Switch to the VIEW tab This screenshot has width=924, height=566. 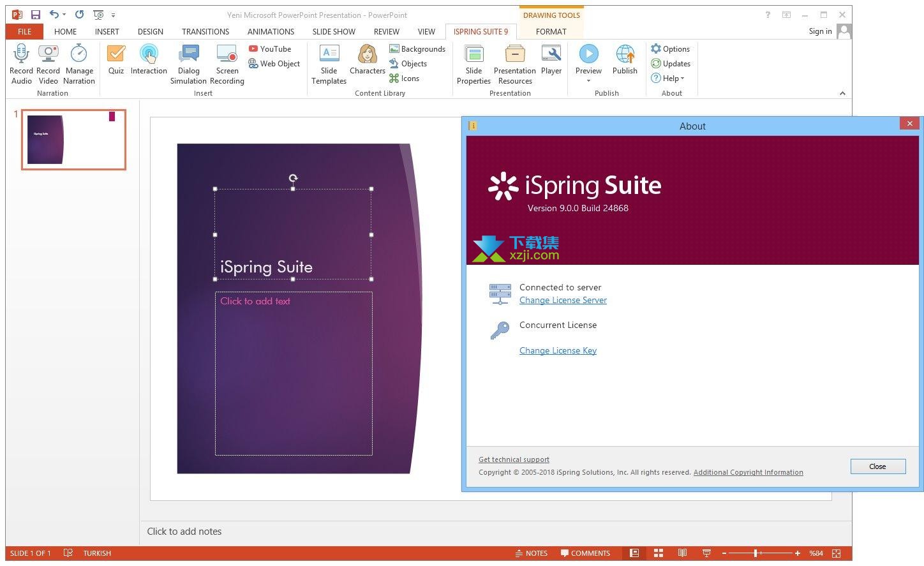tap(426, 31)
